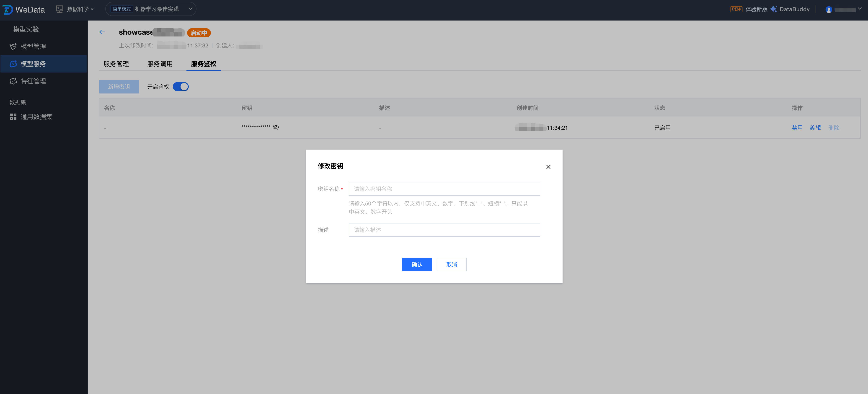
Task: Switch to the 服务调用 tab
Action: 160,64
